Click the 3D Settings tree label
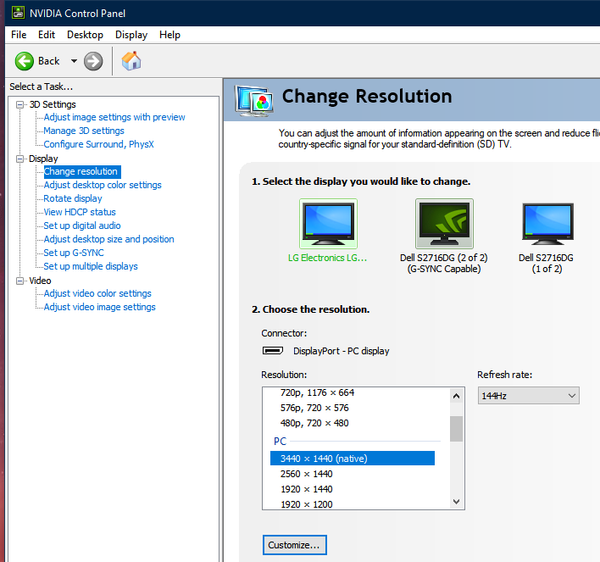 (x=53, y=104)
